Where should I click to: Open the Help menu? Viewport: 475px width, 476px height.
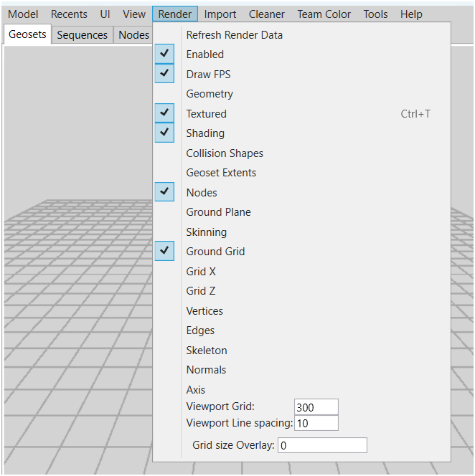[411, 14]
